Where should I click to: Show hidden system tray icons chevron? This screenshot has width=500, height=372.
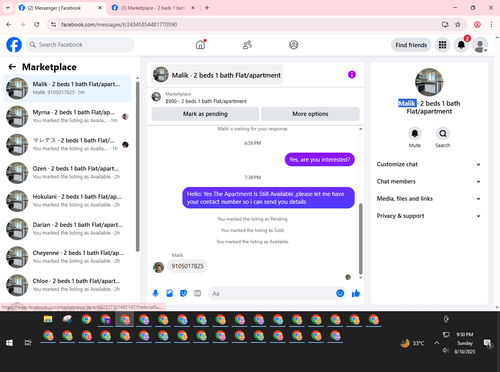tap(436, 343)
